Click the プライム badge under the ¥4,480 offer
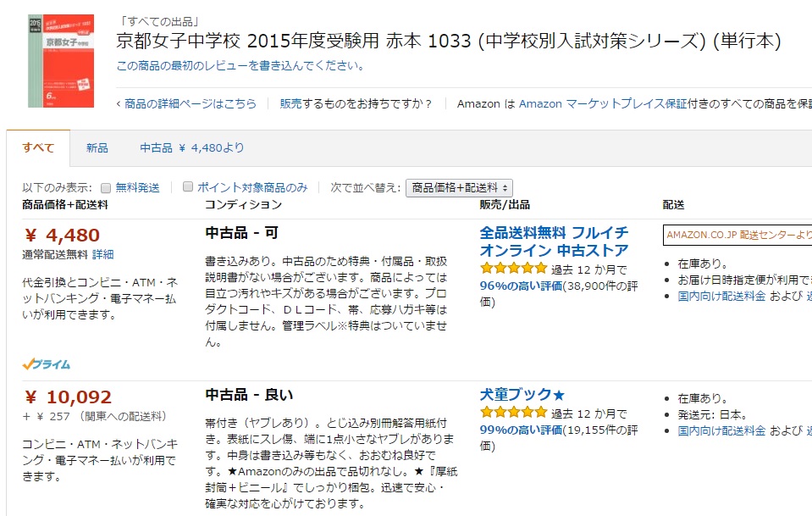812x516 pixels. click(x=46, y=364)
